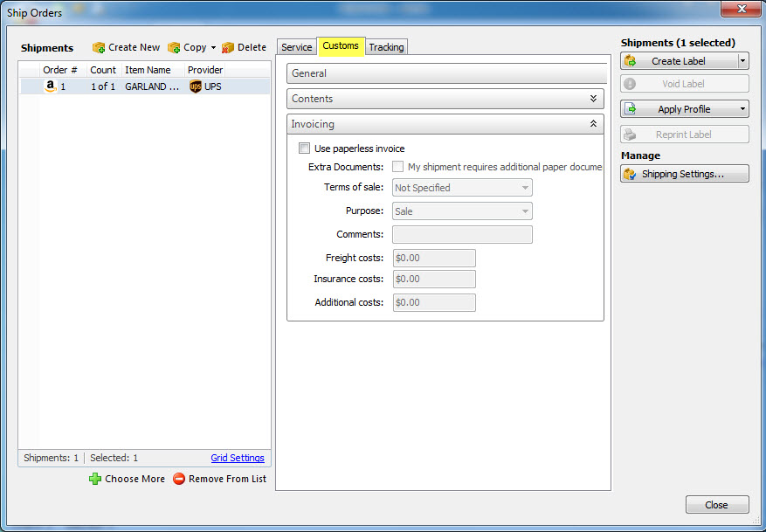Click the green plus Choose More icon

(x=95, y=479)
